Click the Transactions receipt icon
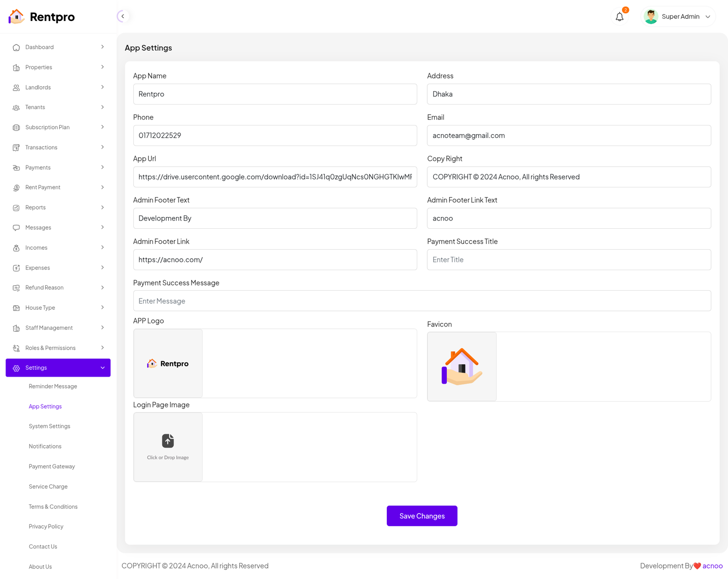This screenshot has height=579, width=728. [16, 147]
